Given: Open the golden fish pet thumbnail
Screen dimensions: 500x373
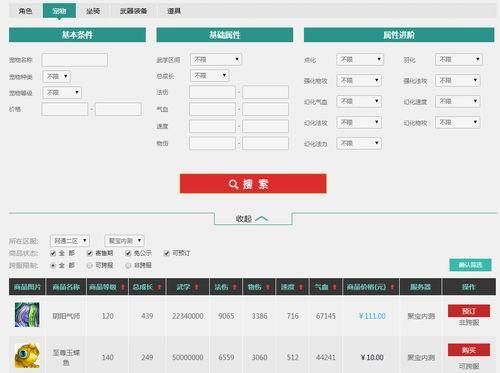Looking at the screenshot, I should click(27, 356).
